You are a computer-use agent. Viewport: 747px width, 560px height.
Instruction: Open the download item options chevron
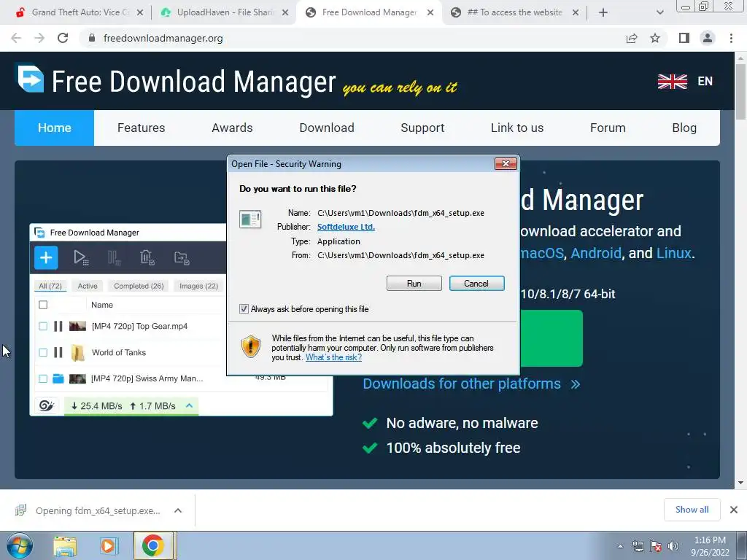(x=178, y=510)
